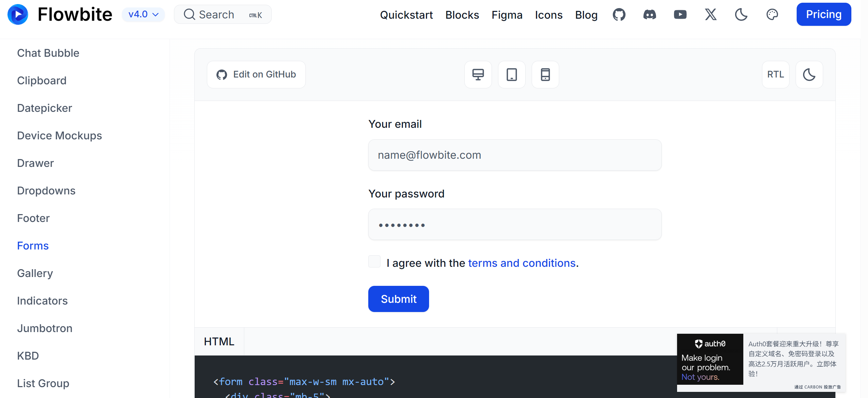The image size is (868, 398).
Task: Switch preview to desktop view
Action: point(478,74)
